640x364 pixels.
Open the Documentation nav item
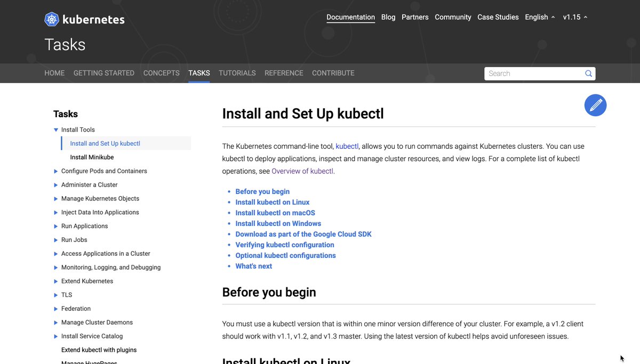pos(350,17)
